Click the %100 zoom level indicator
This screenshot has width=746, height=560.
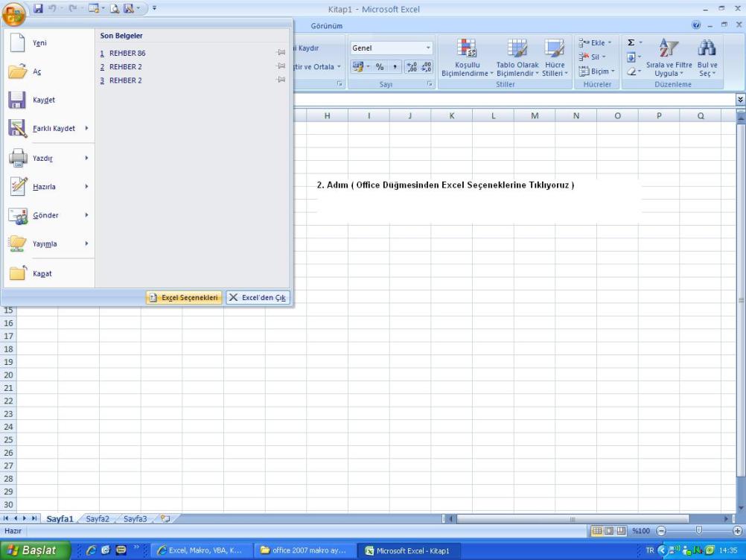coord(641,530)
